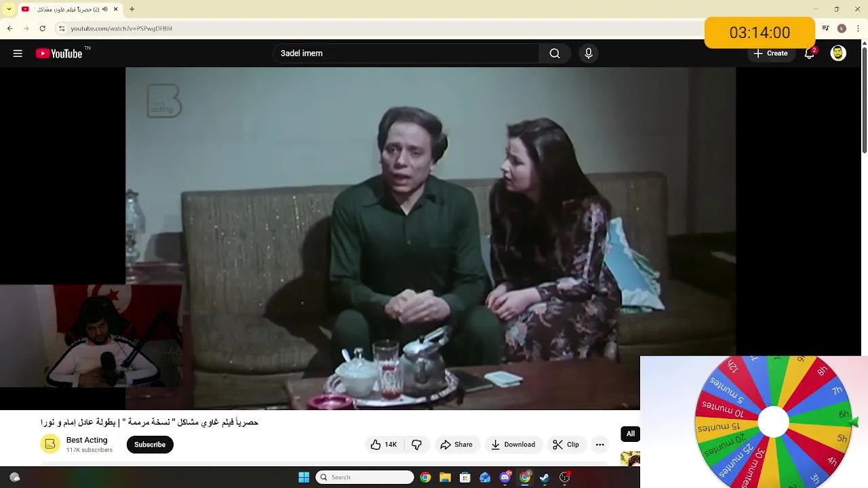868x488 pixels.
Task: Select the All filter chip
Action: tap(630, 434)
